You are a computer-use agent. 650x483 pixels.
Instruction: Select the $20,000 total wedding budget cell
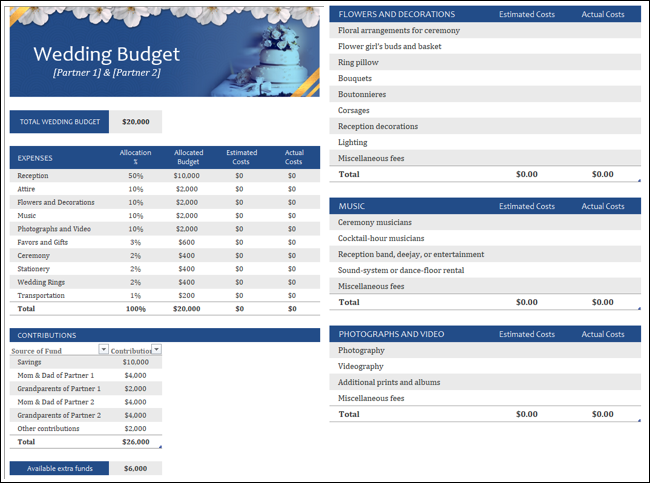[x=136, y=122]
